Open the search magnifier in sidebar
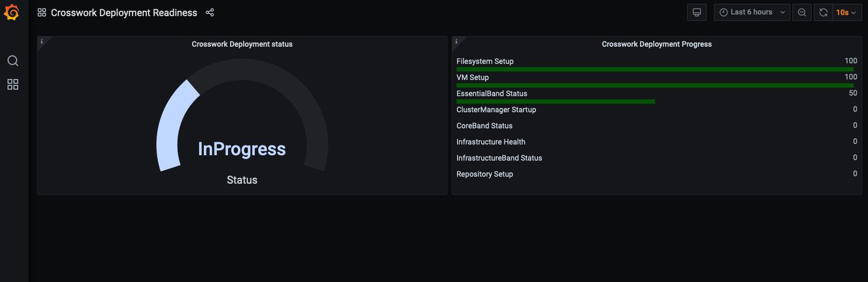This screenshot has height=282, width=868. 13,61
